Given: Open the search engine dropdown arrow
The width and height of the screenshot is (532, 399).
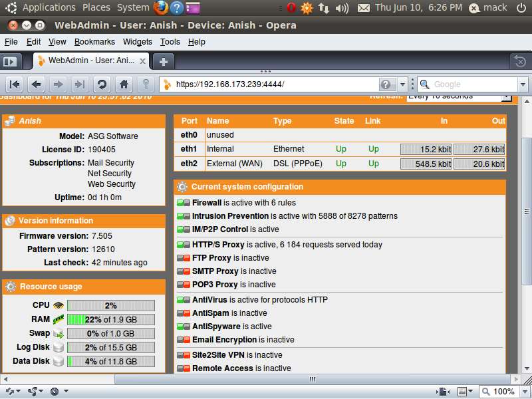Looking at the screenshot, I should tap(523, 84).
